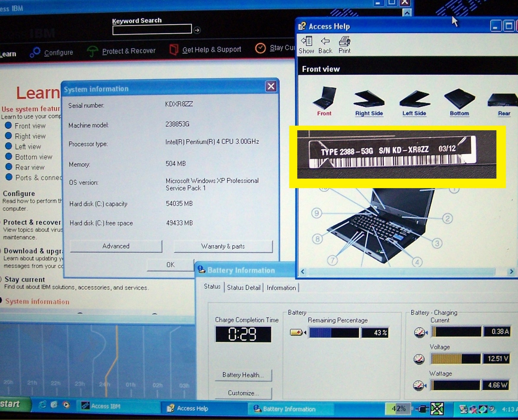The width and height of the screenshot is (518, 420).
Task: Click the voltage gauge dial icon
Action: pos(419,359)
